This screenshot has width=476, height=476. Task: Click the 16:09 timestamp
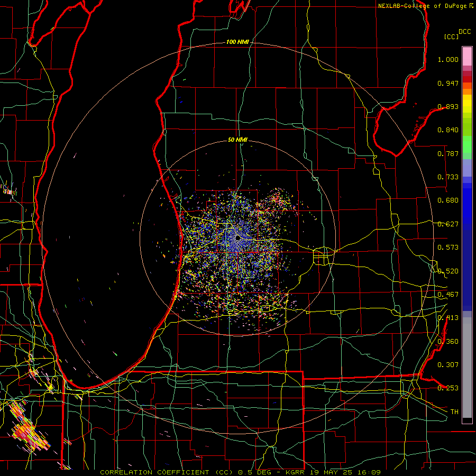pyautogui.click(x=369, y=472)
